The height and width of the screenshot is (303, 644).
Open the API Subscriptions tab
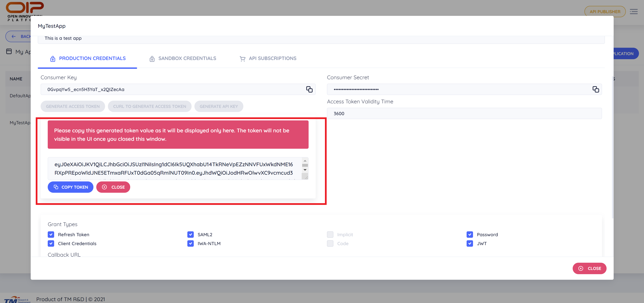click(x=268, y=59)
